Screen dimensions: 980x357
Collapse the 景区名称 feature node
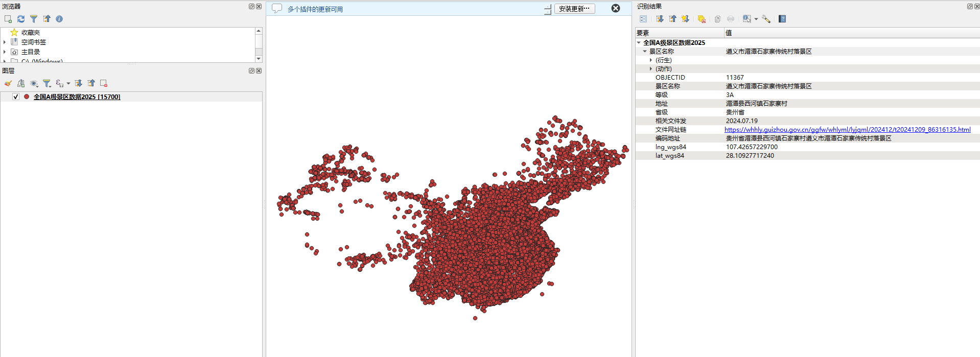645,52
